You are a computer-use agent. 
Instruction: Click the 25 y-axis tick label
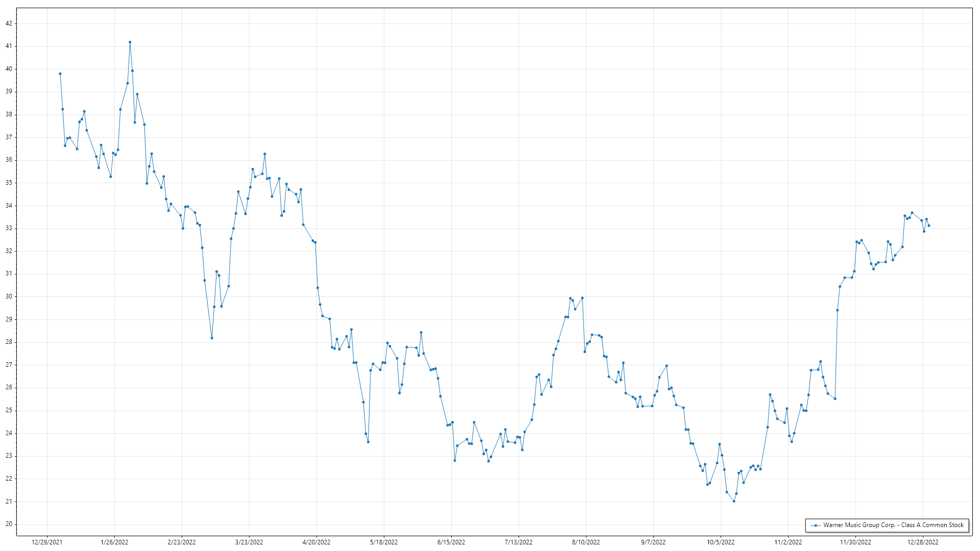[9, 410]
